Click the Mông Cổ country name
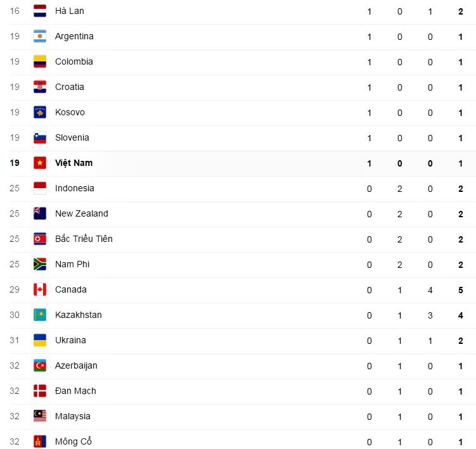476x449 pixels. (73, 441)
